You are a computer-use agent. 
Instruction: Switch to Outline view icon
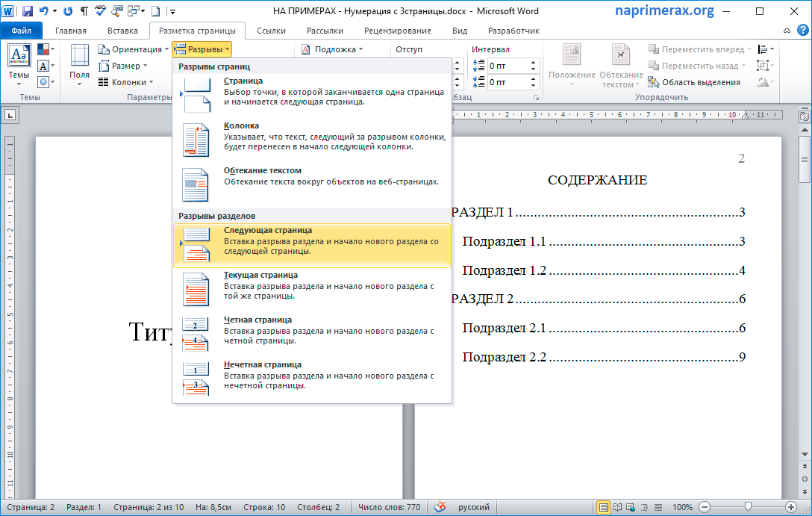[x=644, y=507]
